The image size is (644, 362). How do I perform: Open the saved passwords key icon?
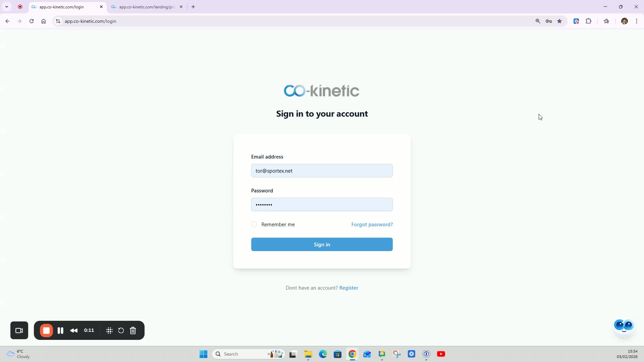click(549, 21)
